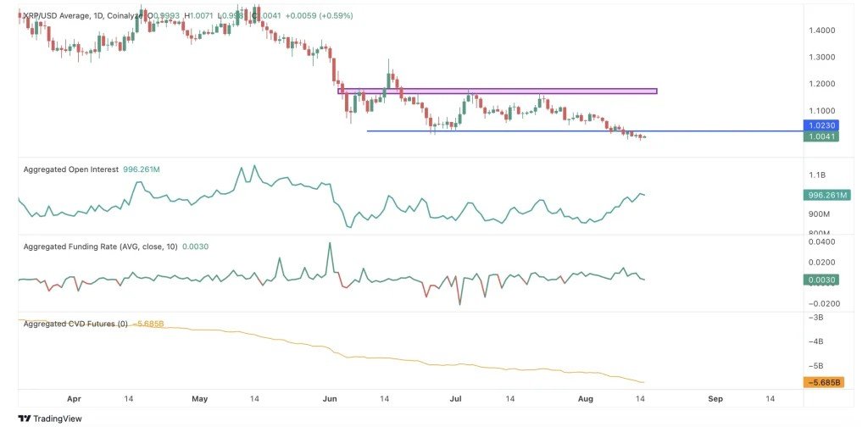Image resolution: width=868 pixels, height=427 pixels.
Task: Click the Jun label on time axis
Action: (330, 398)
